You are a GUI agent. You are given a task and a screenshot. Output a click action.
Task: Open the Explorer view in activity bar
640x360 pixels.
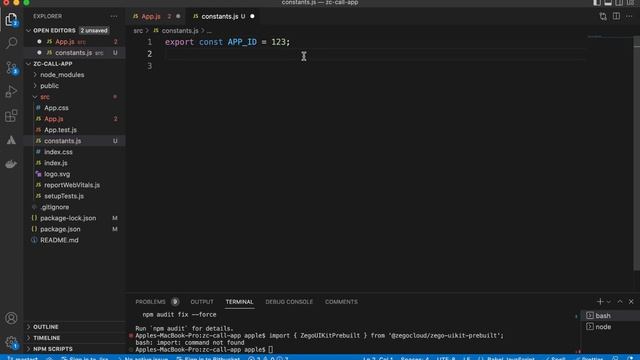coord(11,19)
